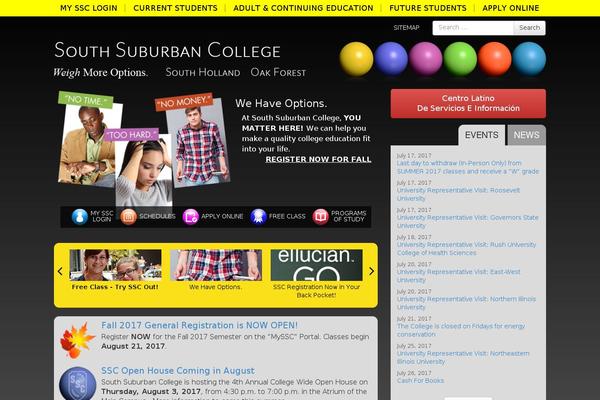The width and height of the screenshot is (600, 400).
Task: Click the orange ball icon
Action: [495, 59]
